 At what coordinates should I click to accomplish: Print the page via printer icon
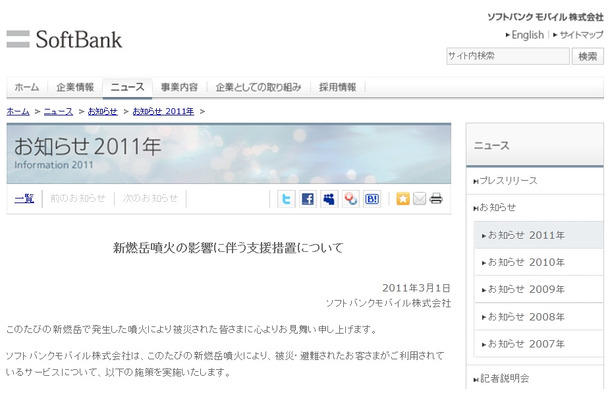[x=436, y=198]
